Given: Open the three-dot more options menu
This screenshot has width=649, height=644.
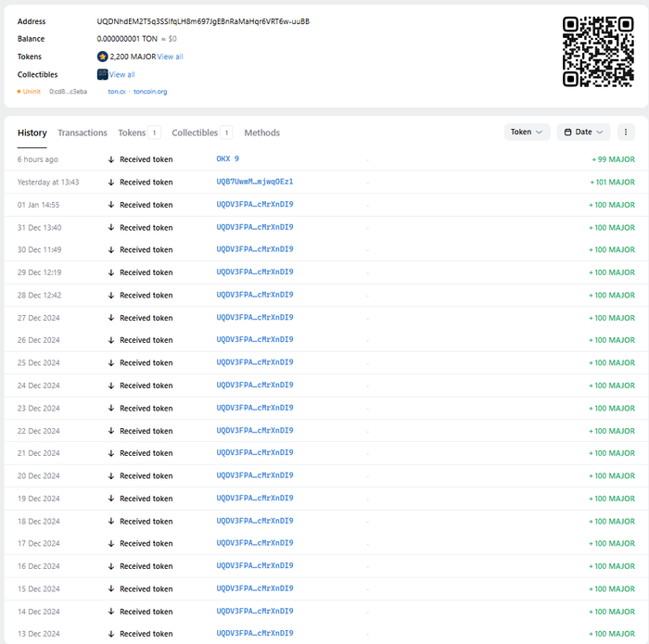Looking at the screenshot, I should click(626, 132).
